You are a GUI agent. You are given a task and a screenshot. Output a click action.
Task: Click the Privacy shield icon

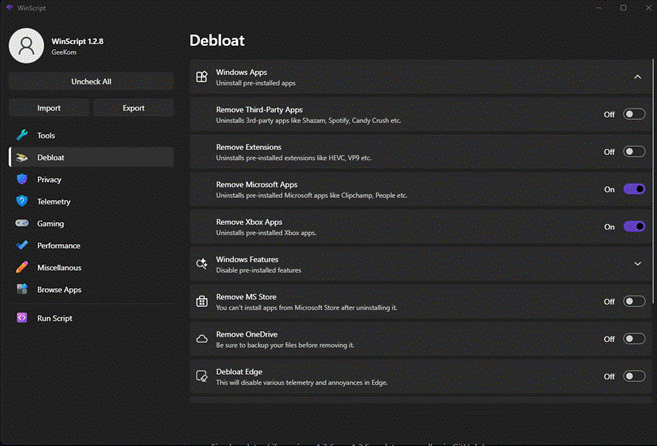[22, 179]
